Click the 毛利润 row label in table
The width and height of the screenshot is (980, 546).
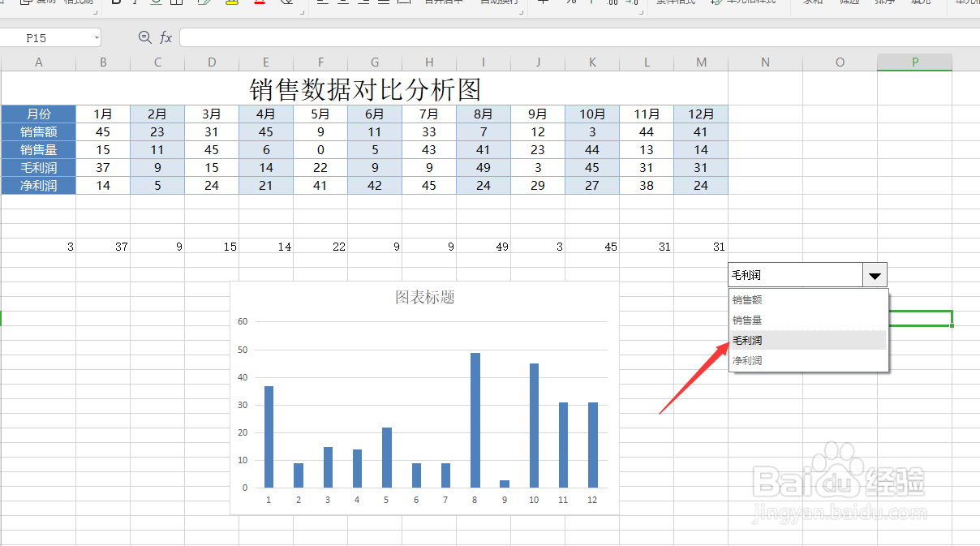point(38,168)
